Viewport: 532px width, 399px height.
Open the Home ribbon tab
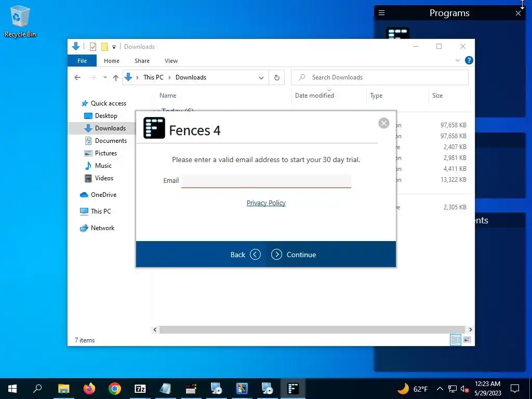pos(112,61)
